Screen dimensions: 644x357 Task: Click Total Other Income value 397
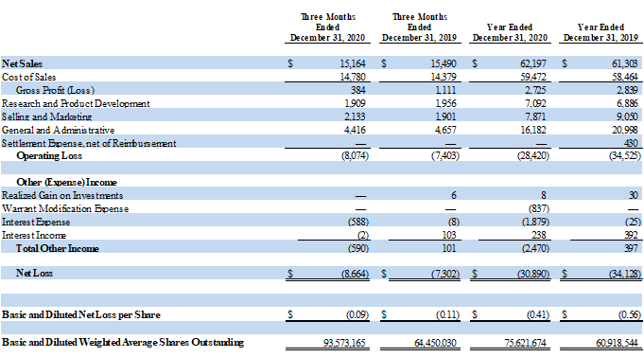click(631, 248)
